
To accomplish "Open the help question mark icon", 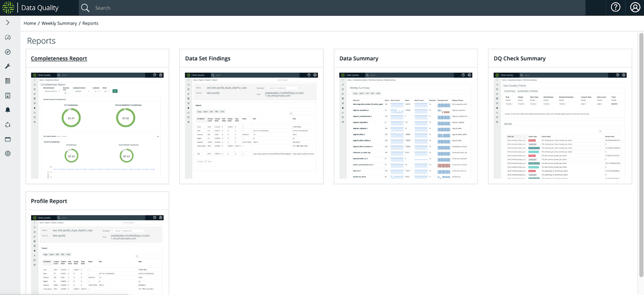I will pos(615,7).
